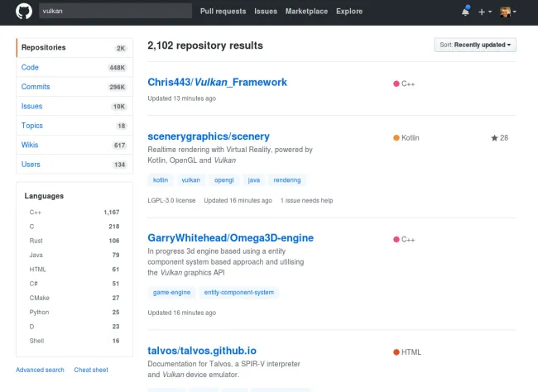The image size is (538, 392).
Task: Show Topics search results
Action: click(x=74, y=126)
